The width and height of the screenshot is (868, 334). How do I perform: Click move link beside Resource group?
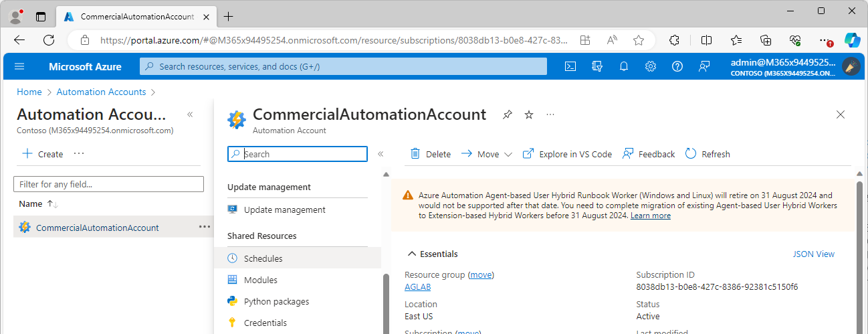tap(481, 274)
